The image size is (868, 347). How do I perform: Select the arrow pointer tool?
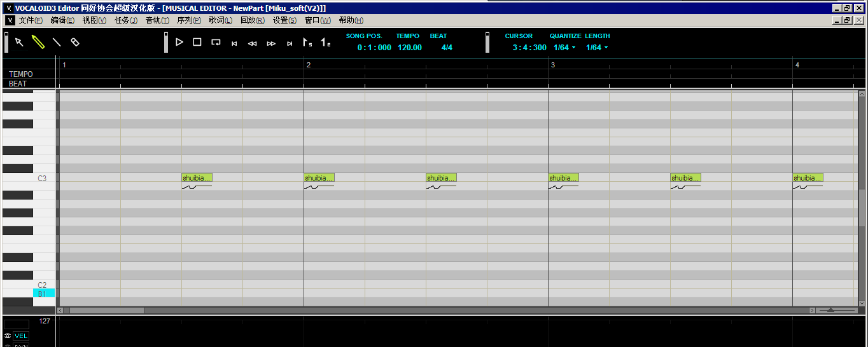(x=19, y=42)
